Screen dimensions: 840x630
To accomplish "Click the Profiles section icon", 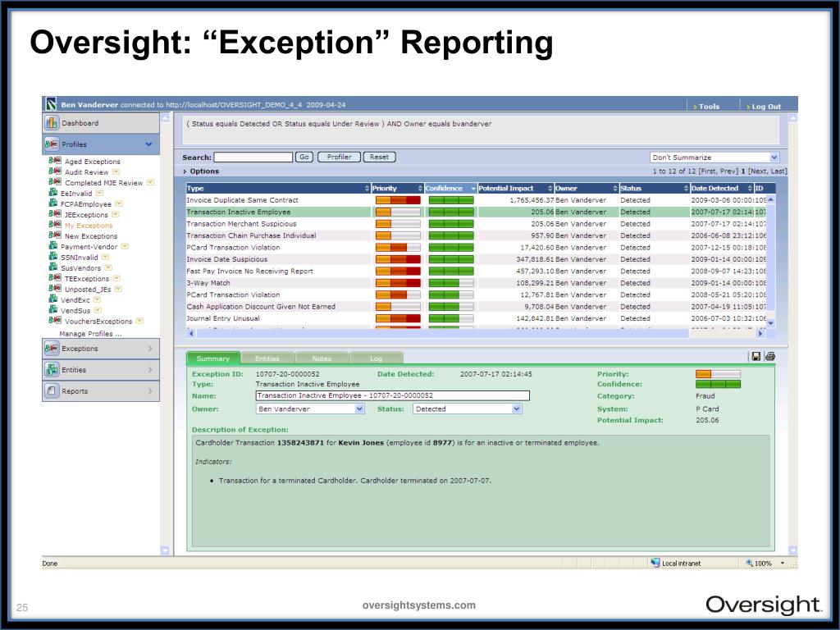I will (52, 144).
